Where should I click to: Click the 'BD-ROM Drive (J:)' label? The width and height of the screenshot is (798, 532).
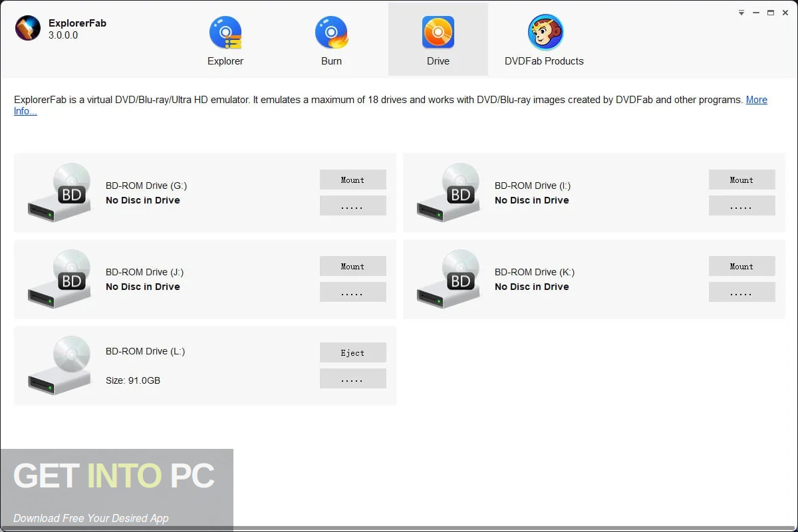pyautogui.click(x=144, y=272)
